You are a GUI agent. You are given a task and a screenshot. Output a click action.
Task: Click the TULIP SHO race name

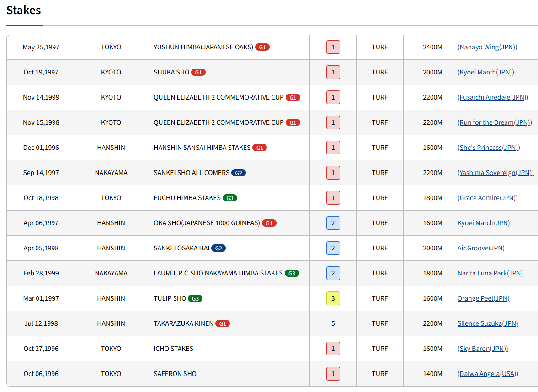point(170,298)
